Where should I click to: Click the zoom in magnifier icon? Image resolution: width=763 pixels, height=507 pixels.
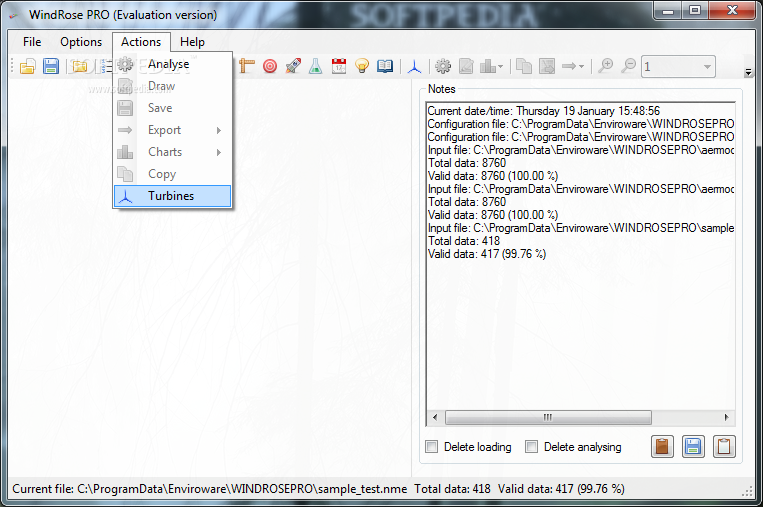coord(605,66)
